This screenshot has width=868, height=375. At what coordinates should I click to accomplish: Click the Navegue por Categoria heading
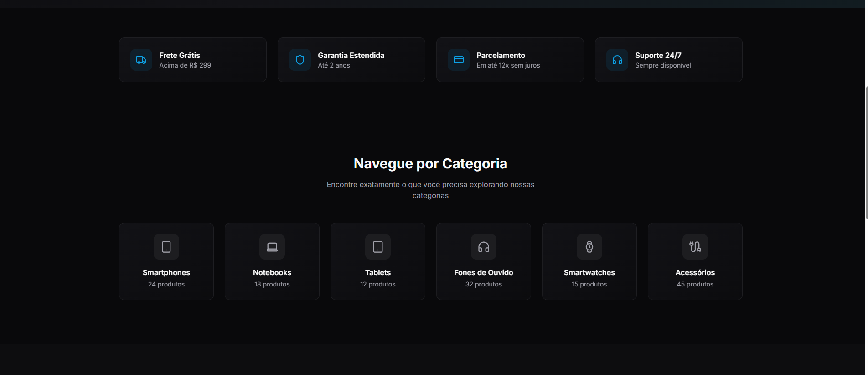point(430,163)
